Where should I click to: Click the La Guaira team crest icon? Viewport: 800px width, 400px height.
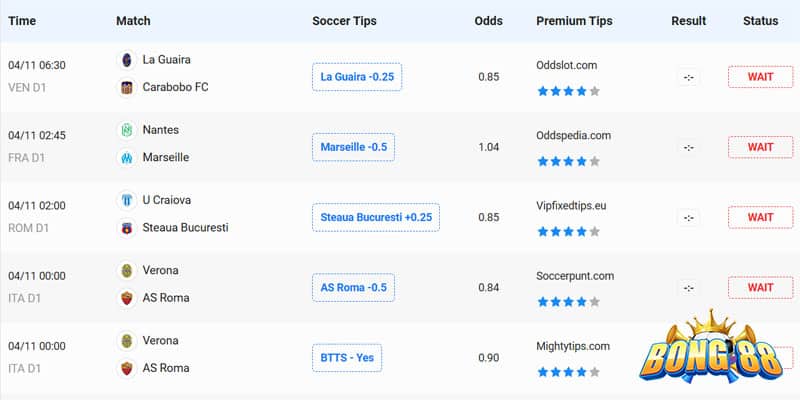tap(127, 60)
